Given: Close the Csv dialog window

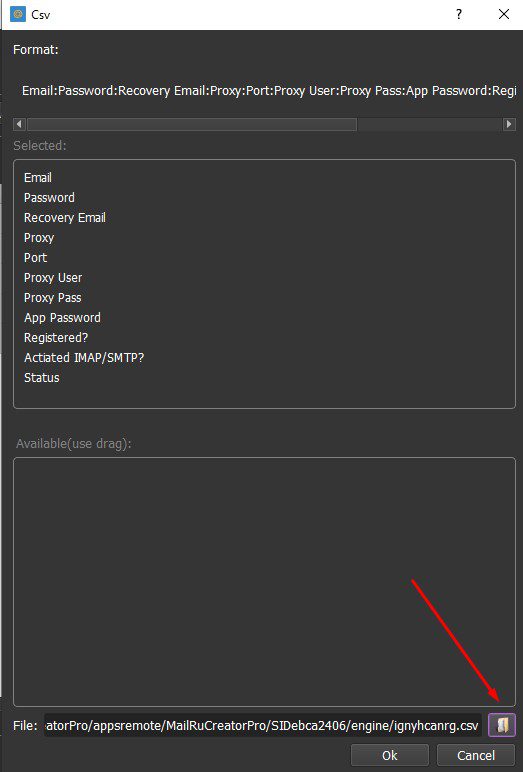Looking at the screenshot, I should click(x=504, y=14).
